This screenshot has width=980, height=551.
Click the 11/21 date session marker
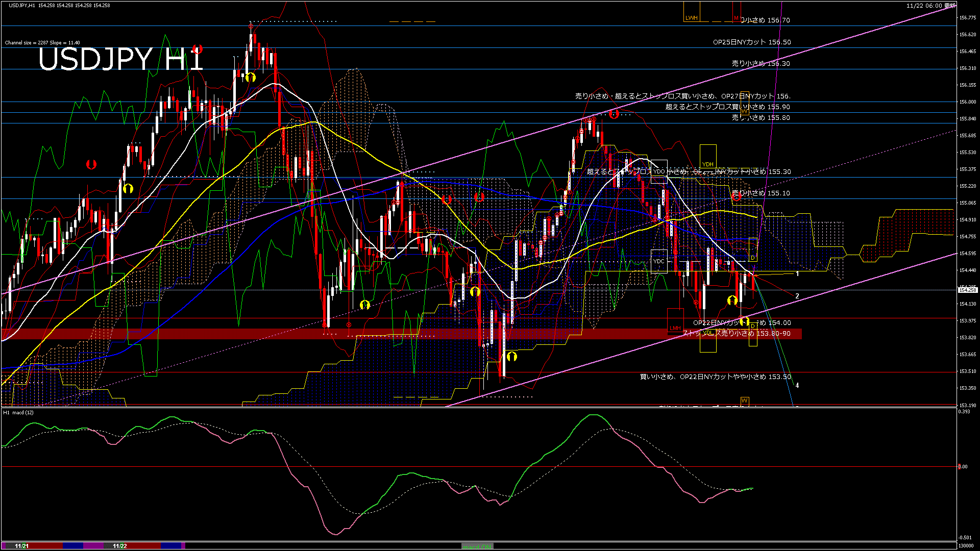point(22,546)
